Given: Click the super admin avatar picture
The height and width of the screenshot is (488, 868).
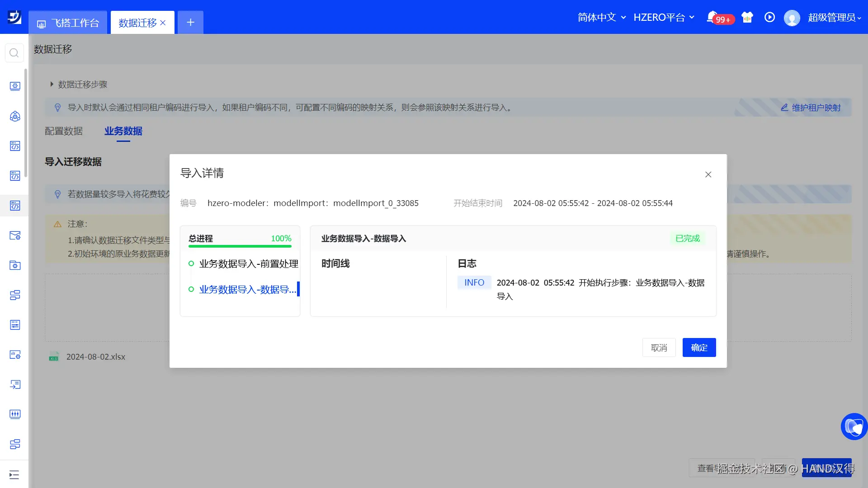Looking at the screenshot, I should (792, 18).
